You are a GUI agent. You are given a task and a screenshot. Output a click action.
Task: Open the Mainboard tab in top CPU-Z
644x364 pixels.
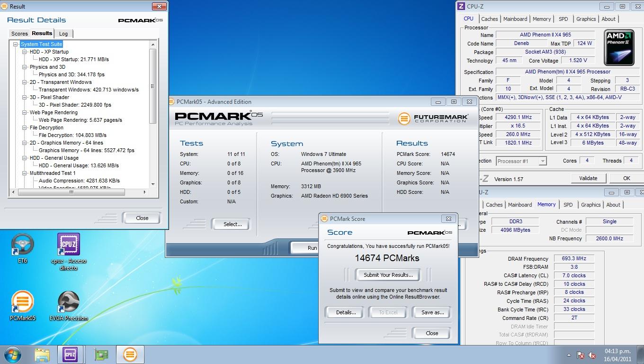[x=515, y=19]
